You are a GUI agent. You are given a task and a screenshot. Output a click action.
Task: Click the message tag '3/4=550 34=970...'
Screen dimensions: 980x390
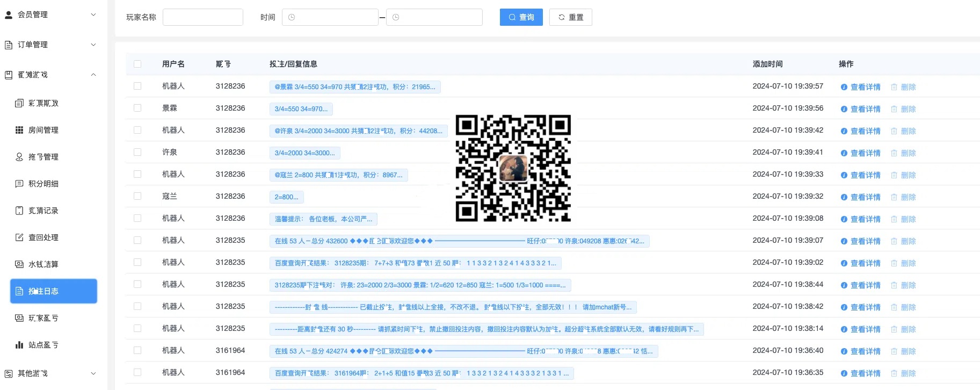point(301,109)
